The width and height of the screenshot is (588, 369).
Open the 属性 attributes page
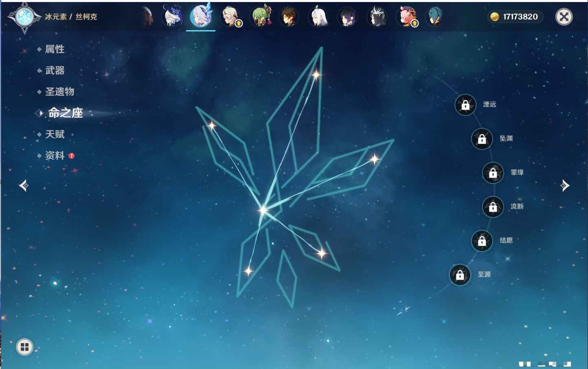(x=55, y=49)
